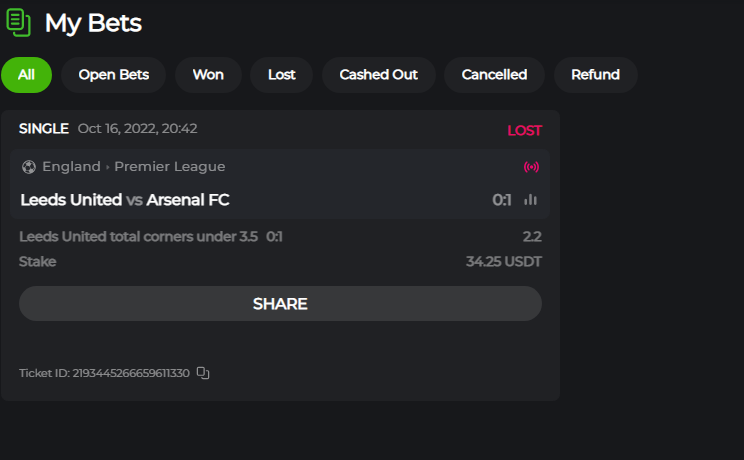Show only Won bets
Viewport: 744px width, 460px height.
pos(208,75)
